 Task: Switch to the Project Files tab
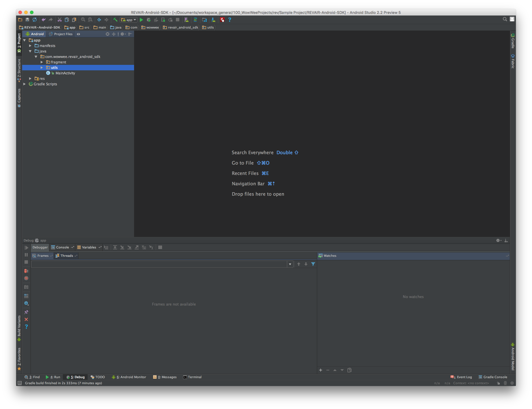coord(61,34)
